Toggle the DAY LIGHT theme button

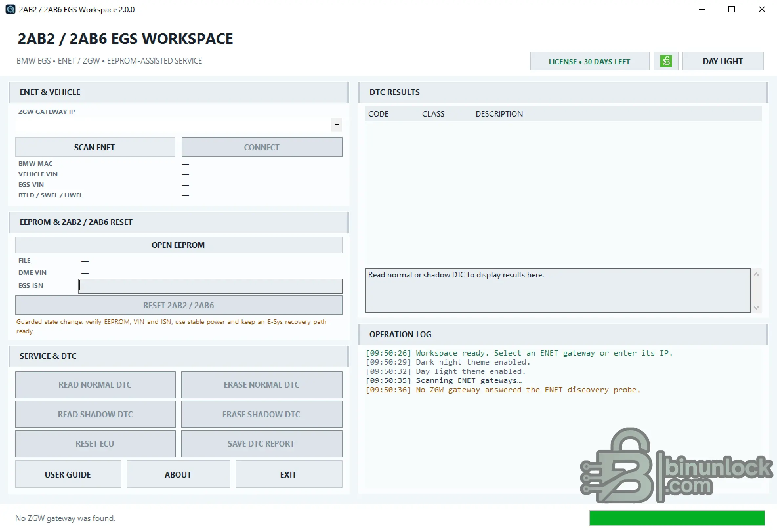pos(723,61)
